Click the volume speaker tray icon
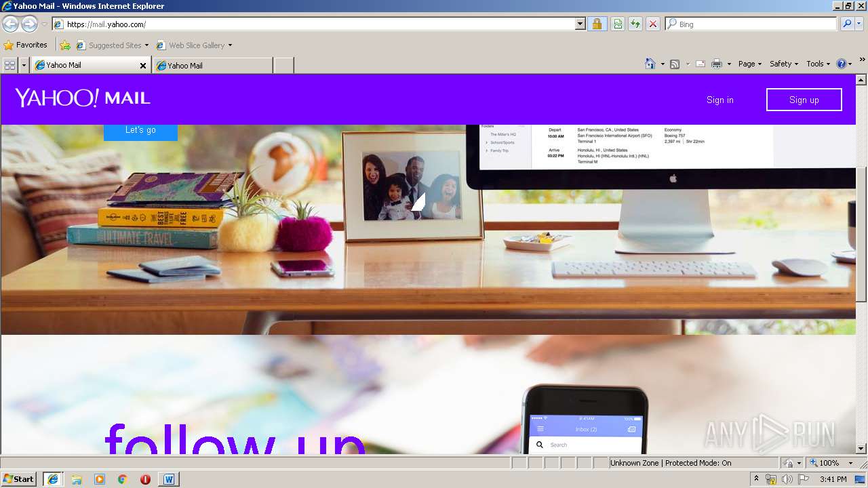The height and width of the screenshot is (488, 868). (x=787, y=479)
